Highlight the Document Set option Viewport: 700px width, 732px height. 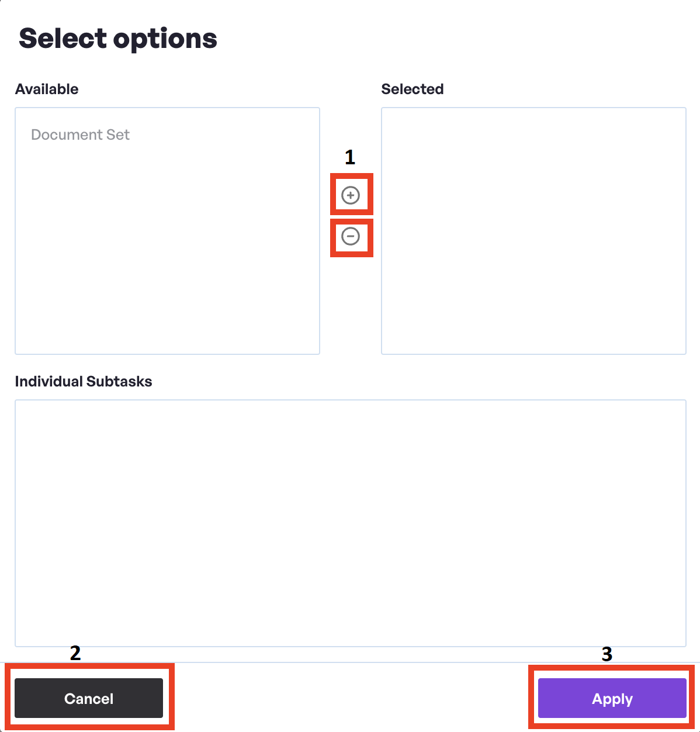click(80, 135)
